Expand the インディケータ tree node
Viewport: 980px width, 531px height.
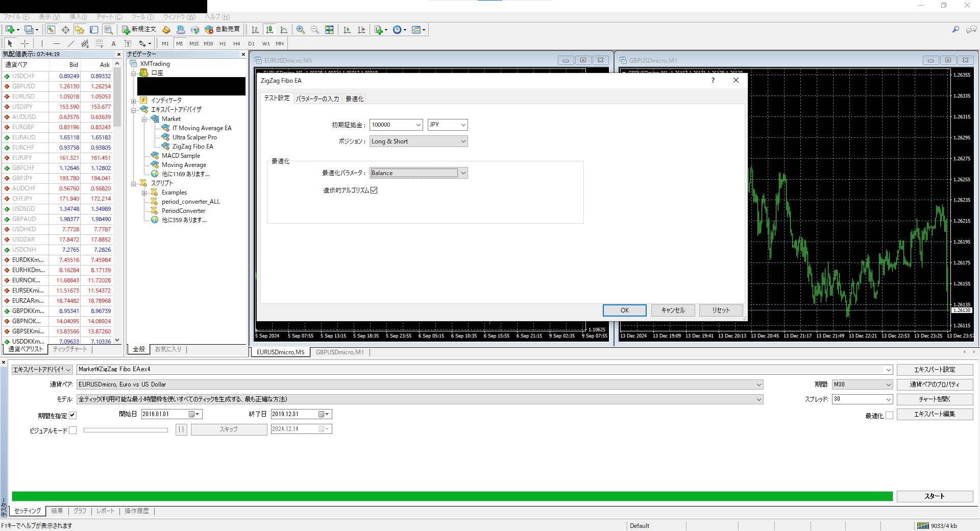click(x=134, y=101)
